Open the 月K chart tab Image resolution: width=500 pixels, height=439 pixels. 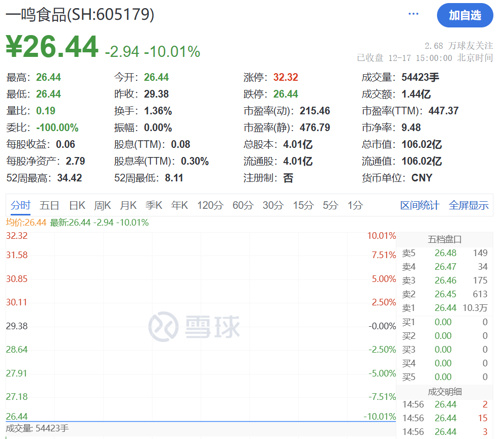(128, 205)
